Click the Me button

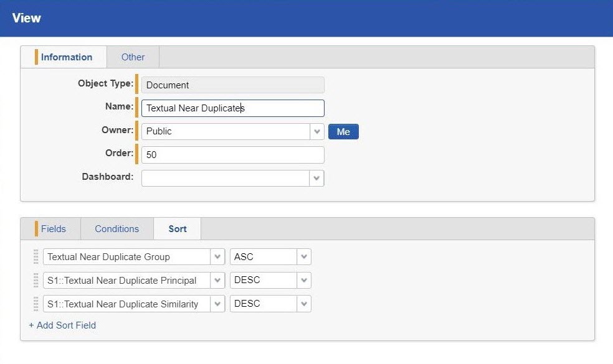pyautogui.click(x=343, y=132)
